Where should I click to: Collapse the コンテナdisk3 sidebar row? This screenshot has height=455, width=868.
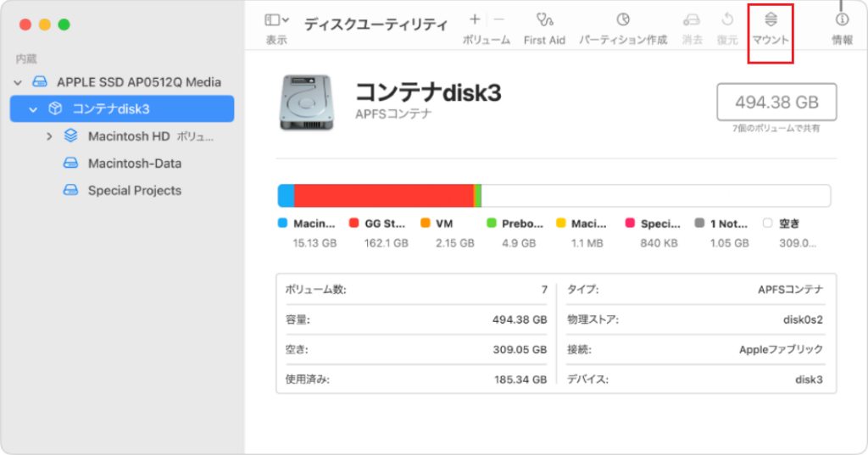(33, 109)
